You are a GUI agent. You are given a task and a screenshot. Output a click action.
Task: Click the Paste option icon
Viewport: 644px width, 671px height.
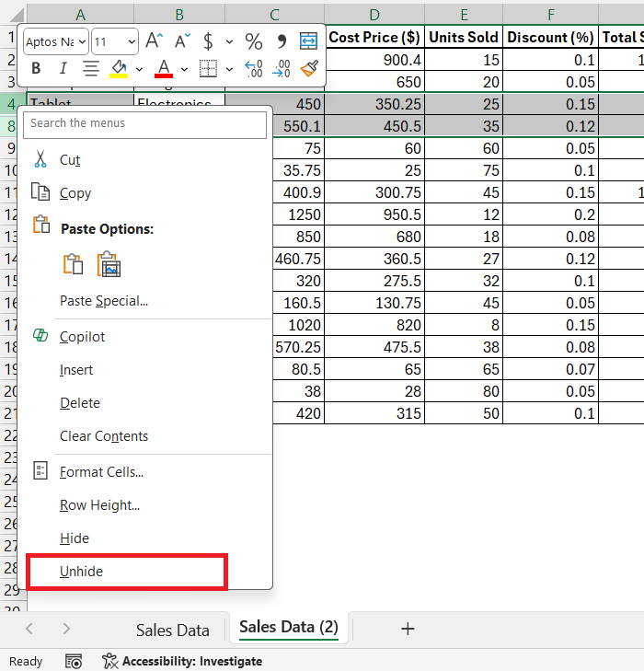73,264
